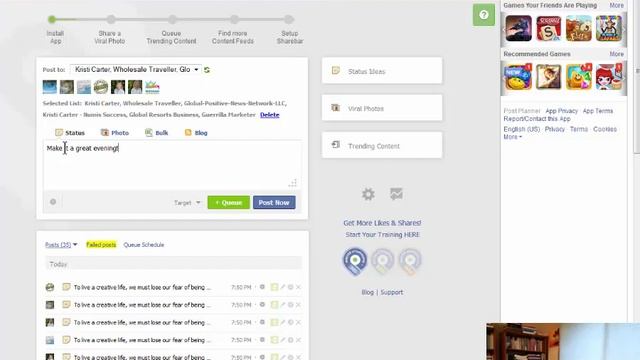Click More next to Recommended Games
The width and height of the screenshot is (640, 360).
(616, 54)
